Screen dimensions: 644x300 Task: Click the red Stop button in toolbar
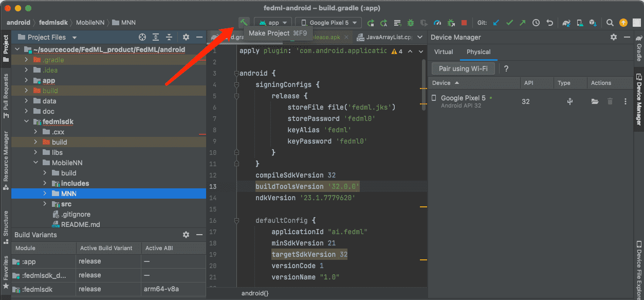tap(464, 23)
